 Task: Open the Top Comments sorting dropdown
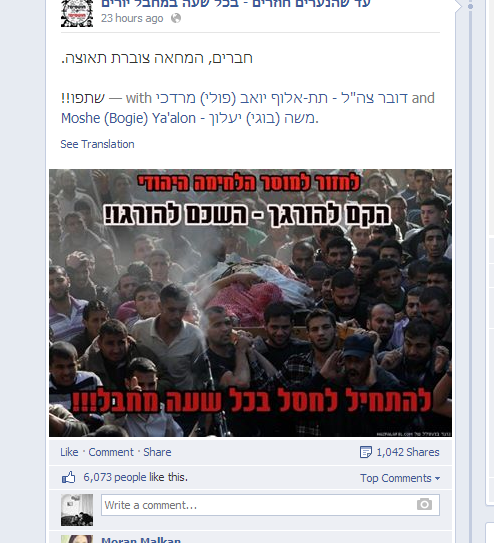click(x=400, y=478)
